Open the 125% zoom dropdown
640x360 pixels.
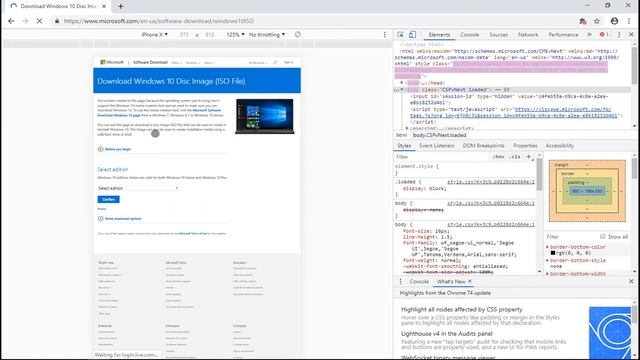tap(235, 35)
